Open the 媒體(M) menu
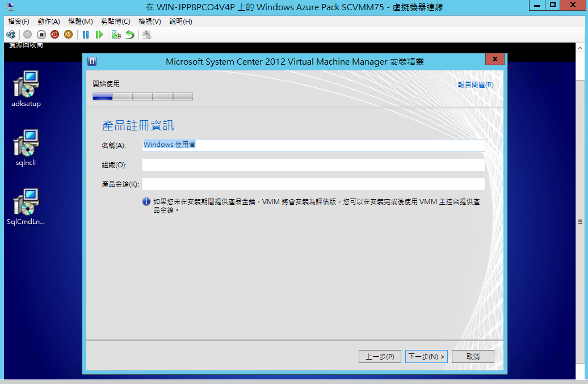588x384 pixels. tap(81, 22)
